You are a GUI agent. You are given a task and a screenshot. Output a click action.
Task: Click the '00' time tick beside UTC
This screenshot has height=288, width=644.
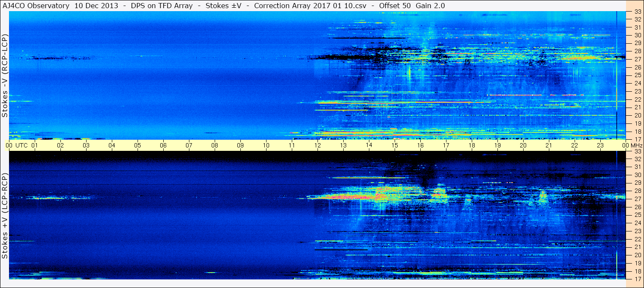pos(9,145)
